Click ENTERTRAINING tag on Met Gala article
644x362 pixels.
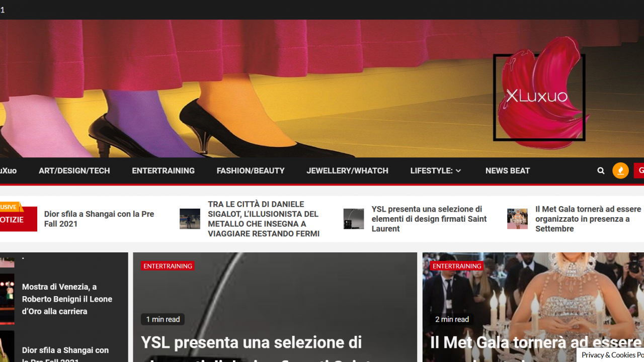457,266
